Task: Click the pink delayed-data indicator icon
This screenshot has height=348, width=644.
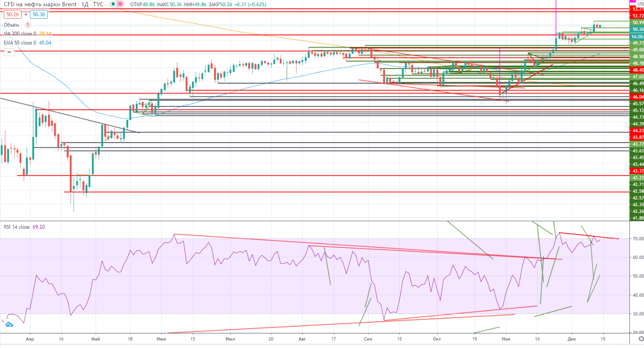Action: point(120,4)
